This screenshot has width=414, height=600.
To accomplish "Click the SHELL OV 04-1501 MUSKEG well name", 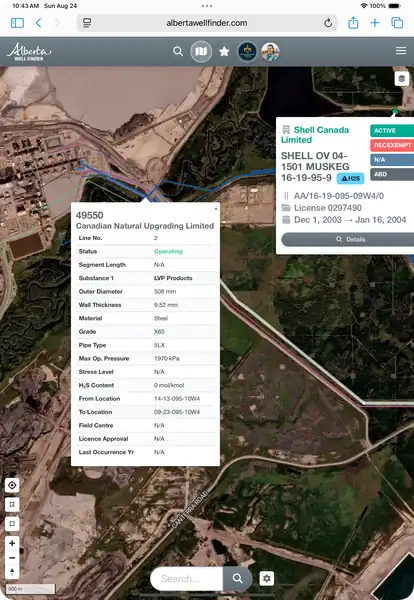I will 315,166.
